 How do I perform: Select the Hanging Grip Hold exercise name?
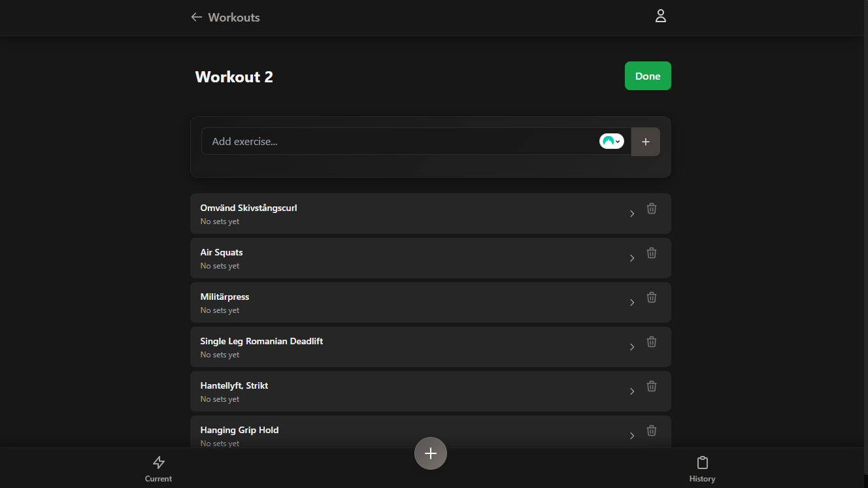click(x=239, y=430)
